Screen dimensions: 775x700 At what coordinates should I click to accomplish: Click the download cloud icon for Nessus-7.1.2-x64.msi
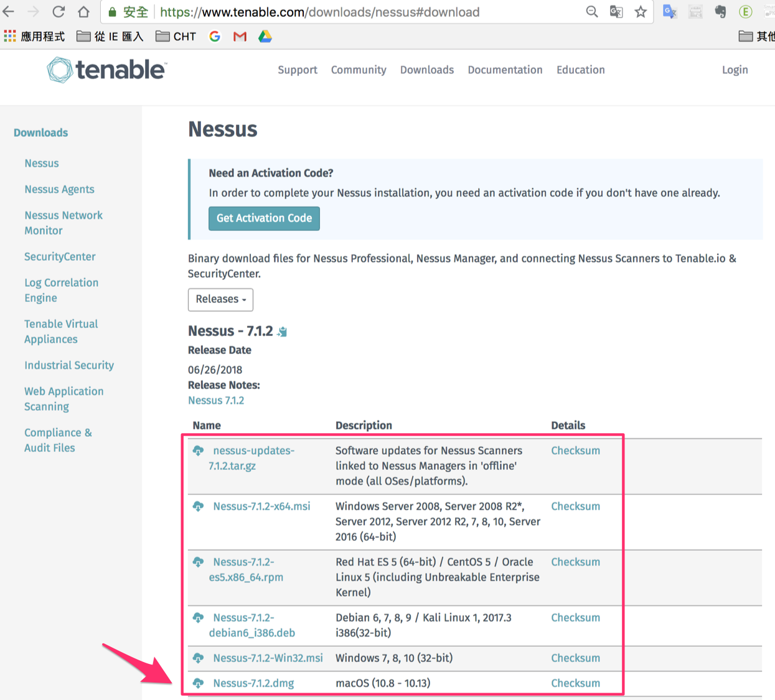coord(198,506)
